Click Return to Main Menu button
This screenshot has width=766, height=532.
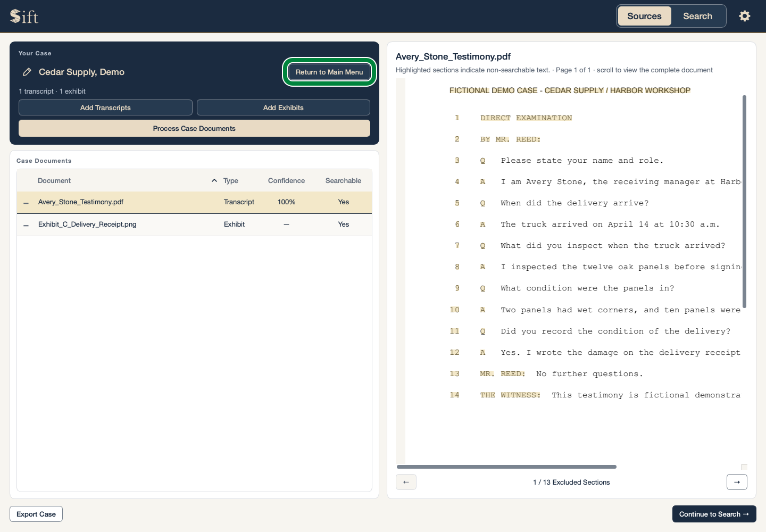[329, 72]
